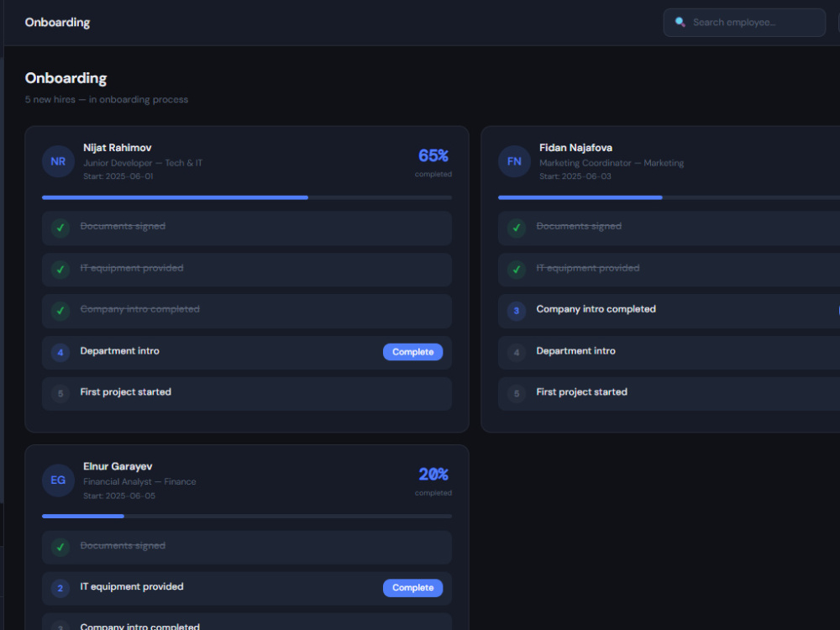Click Fidan Najafova's progress bar
This screenshot has height=630, width=840.
tap(669, 197)
